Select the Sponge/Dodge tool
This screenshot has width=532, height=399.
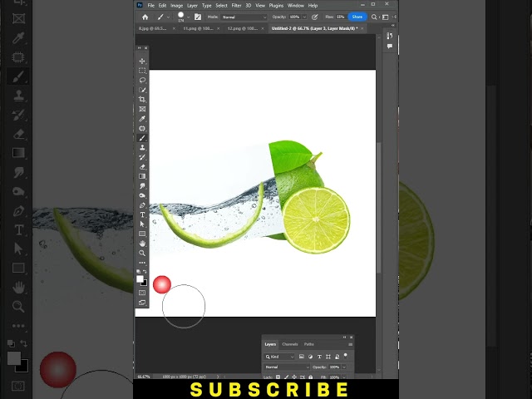(142, 196)
